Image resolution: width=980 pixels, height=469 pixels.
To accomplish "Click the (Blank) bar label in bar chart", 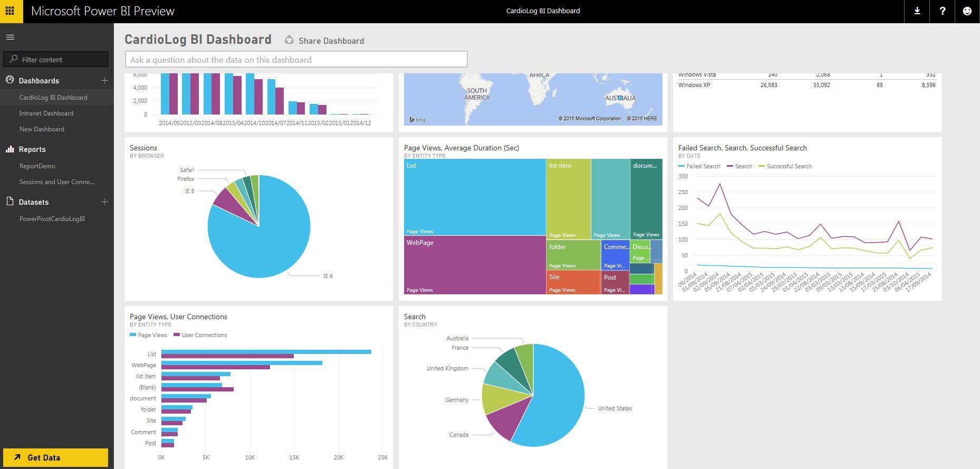I will tap(147, 387).
